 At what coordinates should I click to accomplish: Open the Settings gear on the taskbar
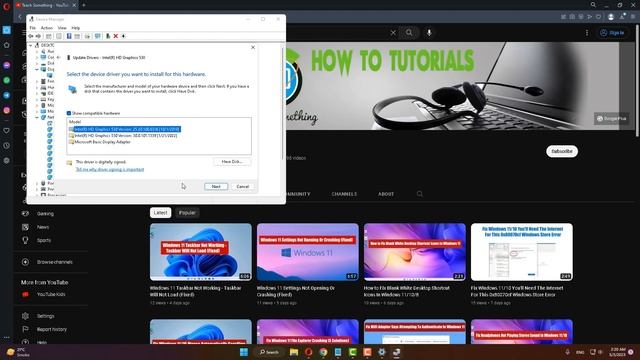coord(382,352)
